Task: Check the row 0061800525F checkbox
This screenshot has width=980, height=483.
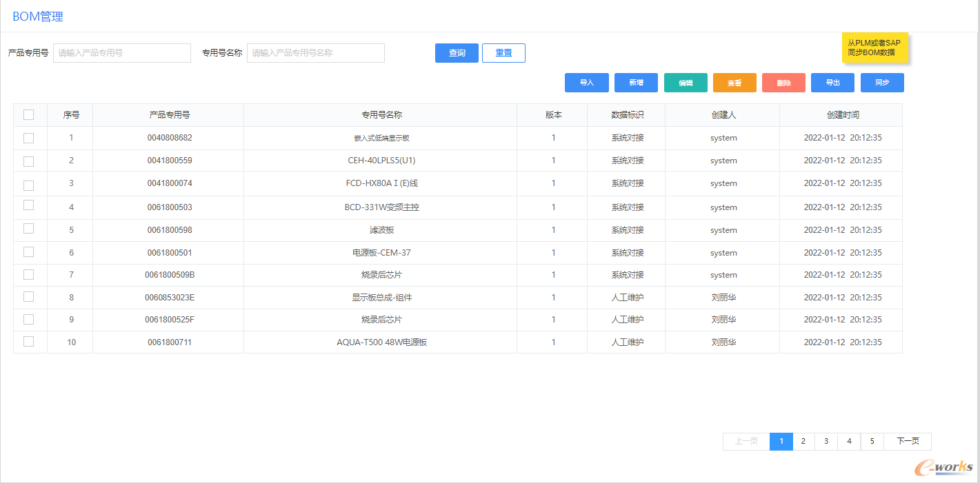Action: 28,319
